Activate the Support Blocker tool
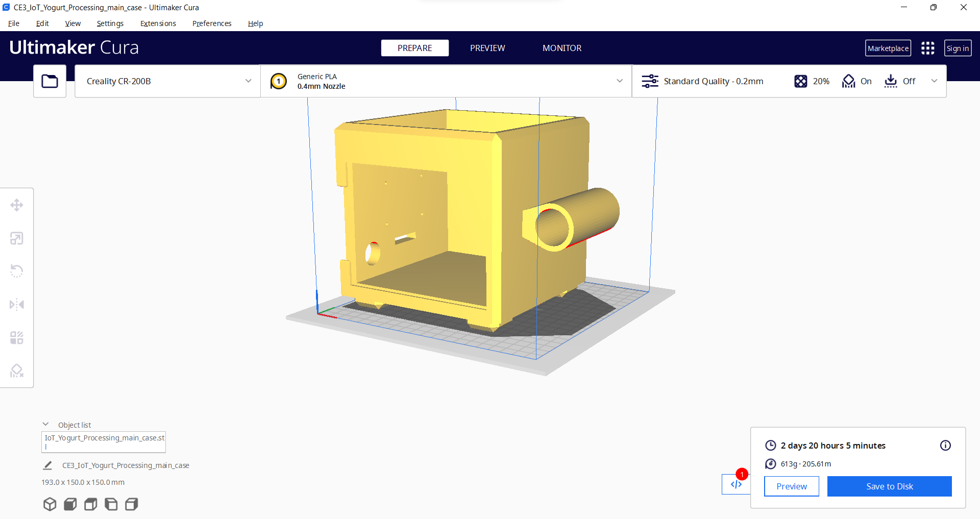The image size is (980, 519). coord(17,370)
